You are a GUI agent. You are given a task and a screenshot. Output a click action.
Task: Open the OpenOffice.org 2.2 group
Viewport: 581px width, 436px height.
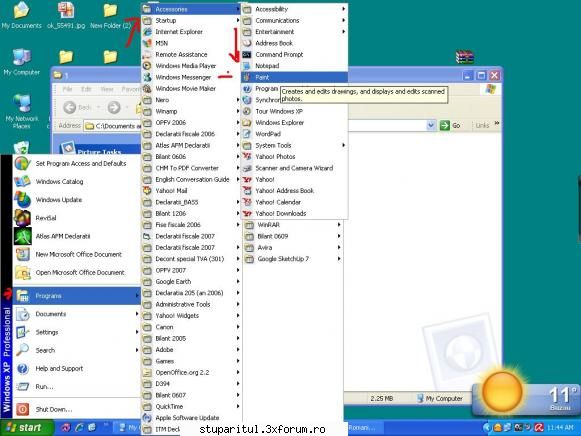pos(191,372)
